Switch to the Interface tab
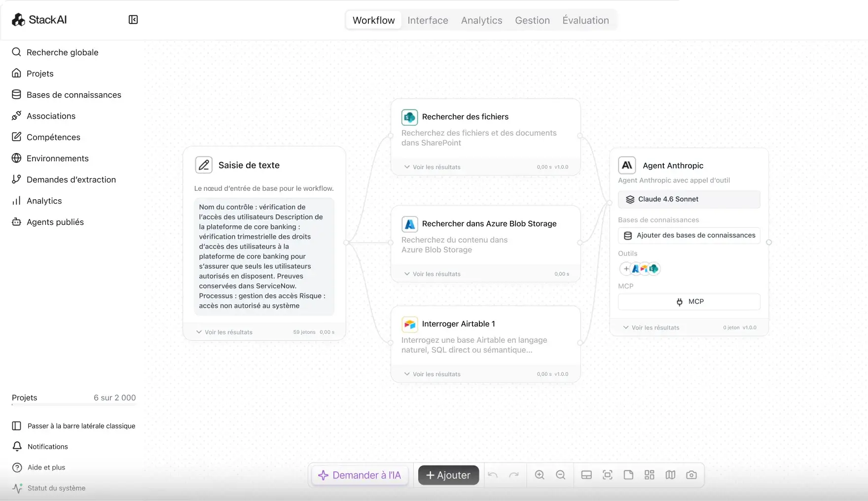 (428, 20)
